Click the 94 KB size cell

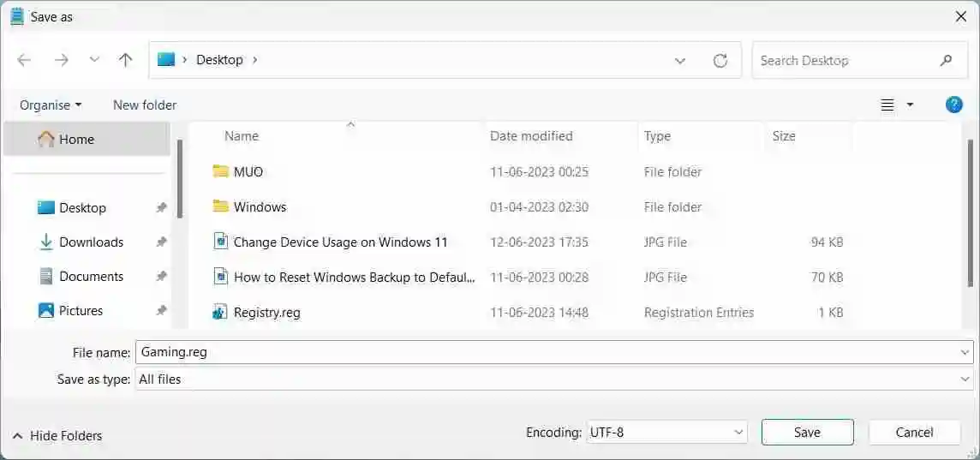(x=827, y=242)
